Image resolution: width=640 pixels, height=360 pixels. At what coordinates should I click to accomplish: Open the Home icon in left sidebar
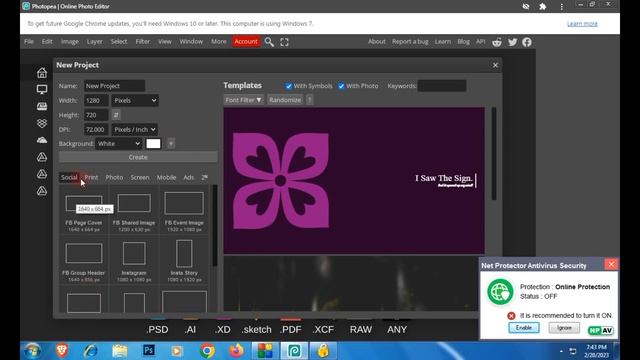pyautogui.click(x=42, y=73)
